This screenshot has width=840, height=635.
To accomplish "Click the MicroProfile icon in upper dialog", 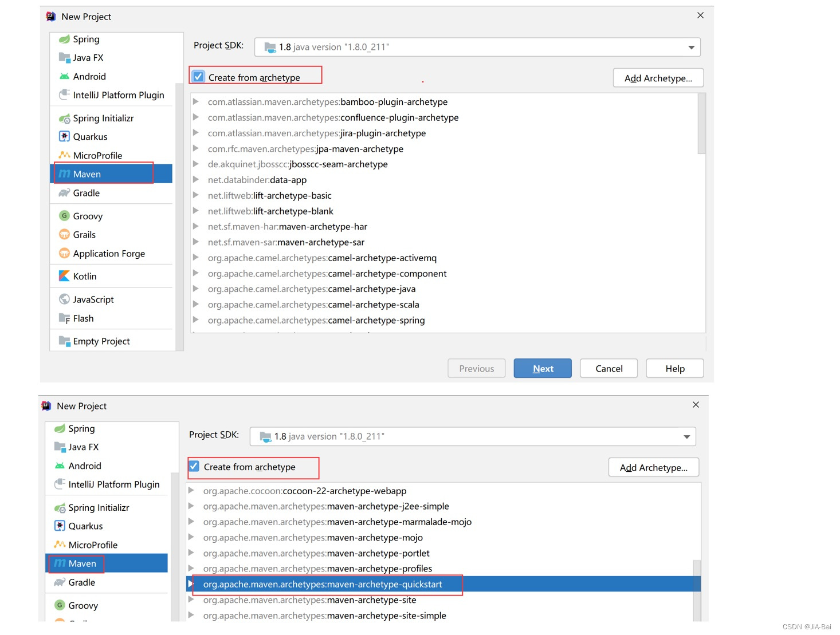I will (64, 155).
